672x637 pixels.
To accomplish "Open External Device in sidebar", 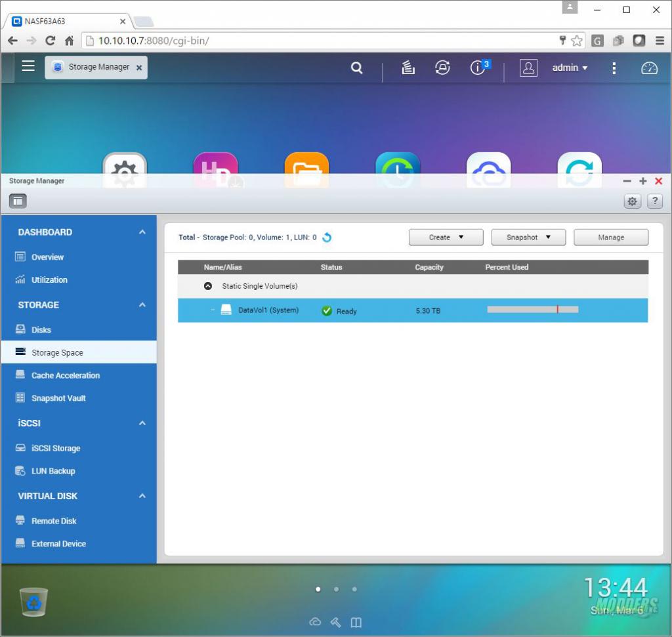I will (79, 544).
